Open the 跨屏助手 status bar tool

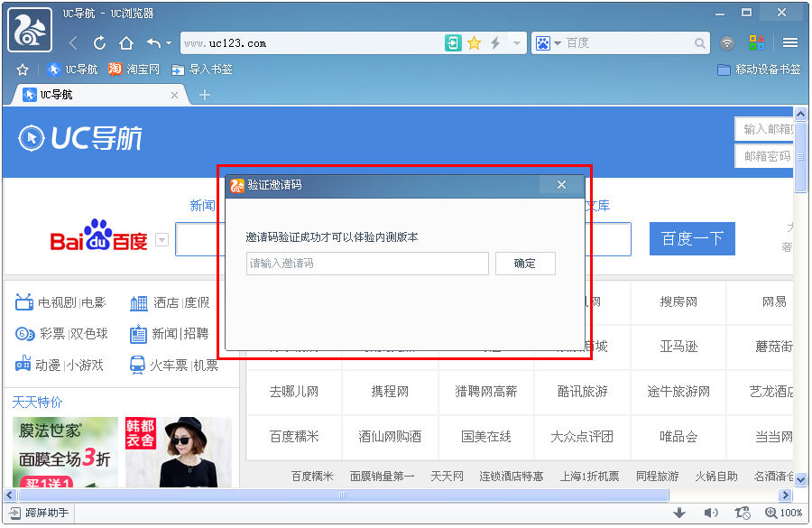pyautogui.click(x=40, y=513)
